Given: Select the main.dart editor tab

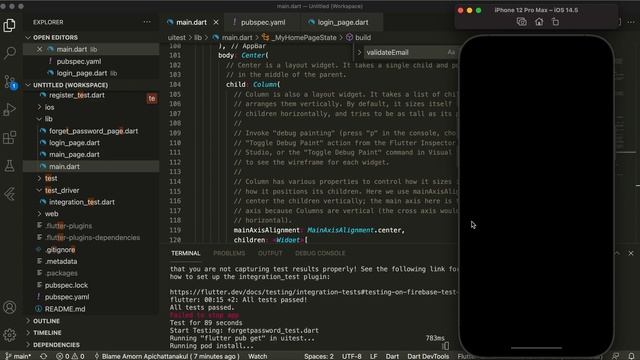Looking at the screenshot, I should tap(191, 22).
